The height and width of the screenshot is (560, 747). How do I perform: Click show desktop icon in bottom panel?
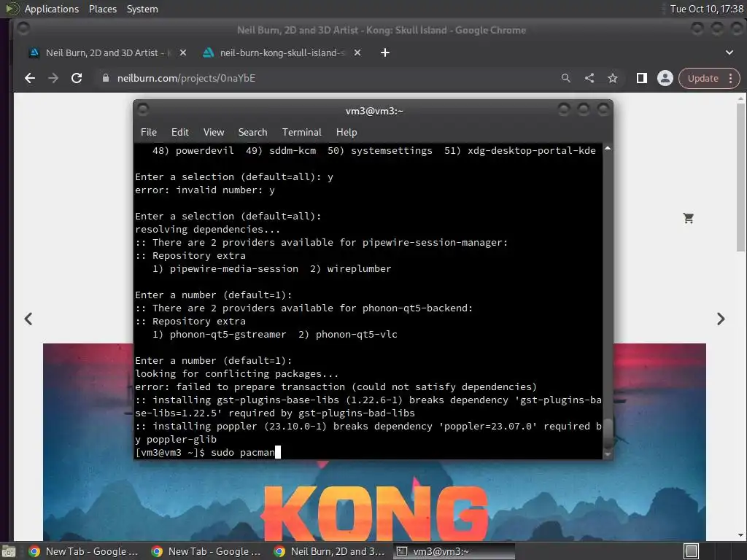coord(9,551)
